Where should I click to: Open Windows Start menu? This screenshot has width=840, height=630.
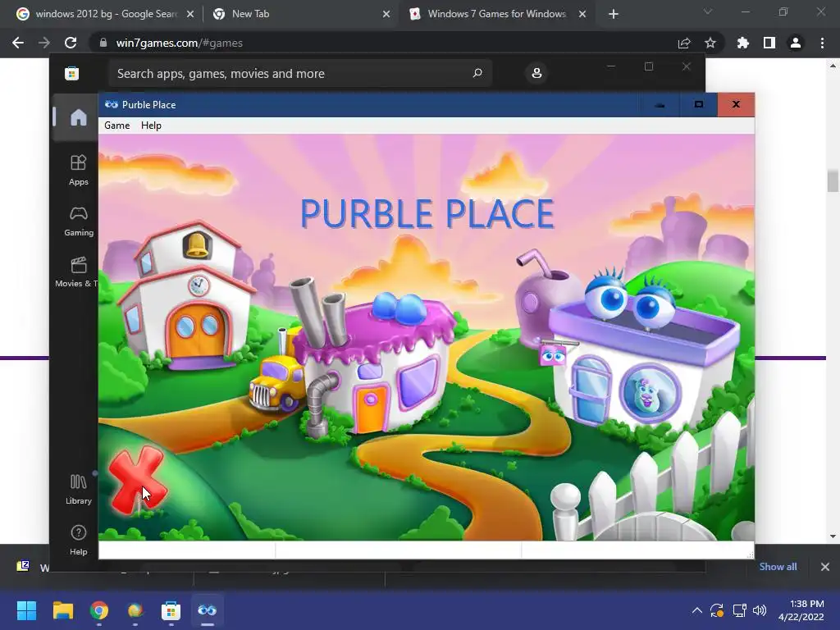(27, 610)
